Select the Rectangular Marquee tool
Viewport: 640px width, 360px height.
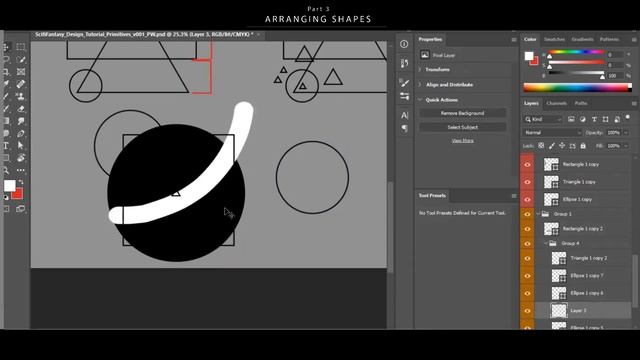pos(20,47)
